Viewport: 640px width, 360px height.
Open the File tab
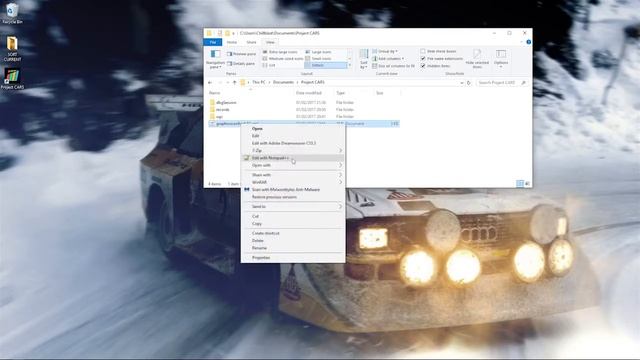click(x=213, y=42)
